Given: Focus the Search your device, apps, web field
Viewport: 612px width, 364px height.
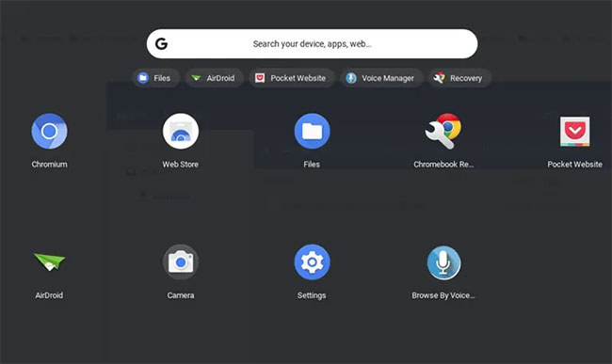Looking at the screenshot, I should tap(312, 43).
